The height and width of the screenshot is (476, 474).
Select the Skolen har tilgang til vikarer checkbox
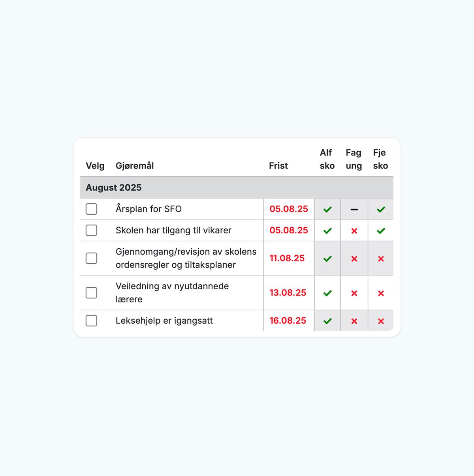[91, 230]
